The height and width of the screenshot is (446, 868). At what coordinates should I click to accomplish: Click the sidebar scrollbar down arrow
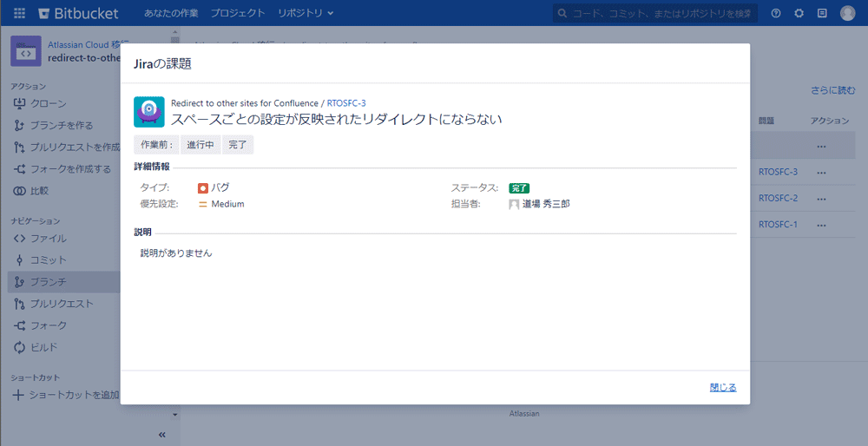(175, 415)
